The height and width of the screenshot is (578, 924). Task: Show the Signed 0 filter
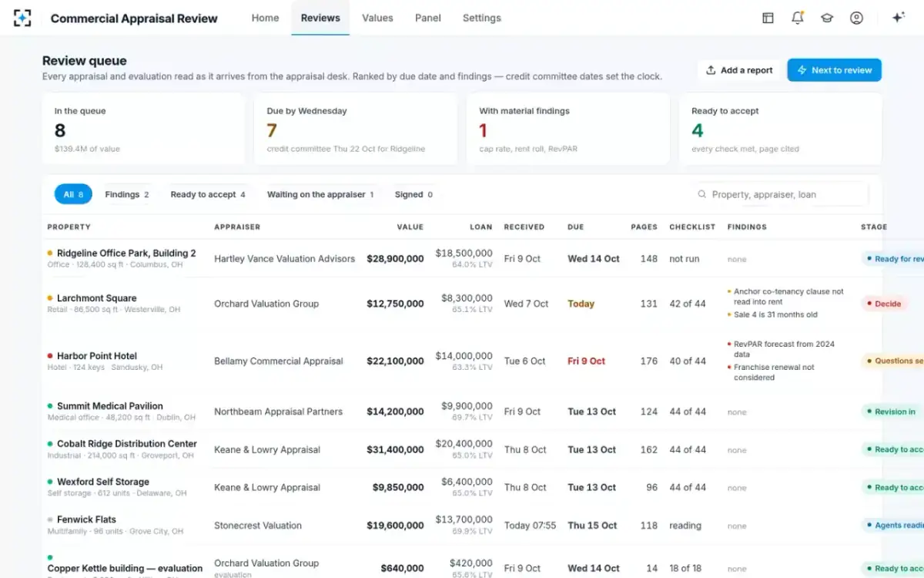pos(413,194)
